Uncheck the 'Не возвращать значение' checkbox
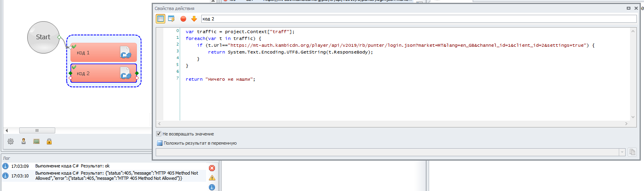The image size is (644, 191). pyautogui.click(x=159, y=134)
